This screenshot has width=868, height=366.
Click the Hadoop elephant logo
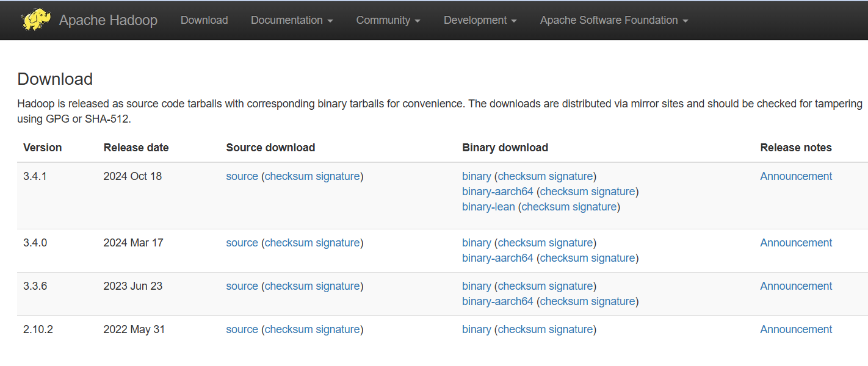tap(36, 20)
